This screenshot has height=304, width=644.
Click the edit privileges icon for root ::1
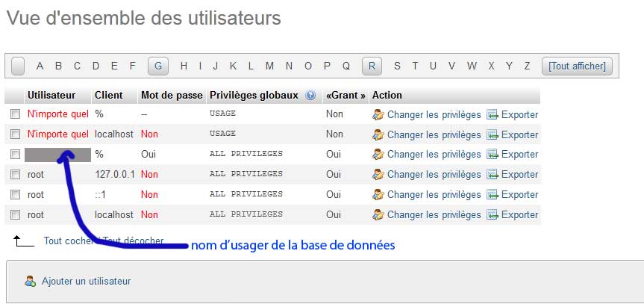[378, 195]
